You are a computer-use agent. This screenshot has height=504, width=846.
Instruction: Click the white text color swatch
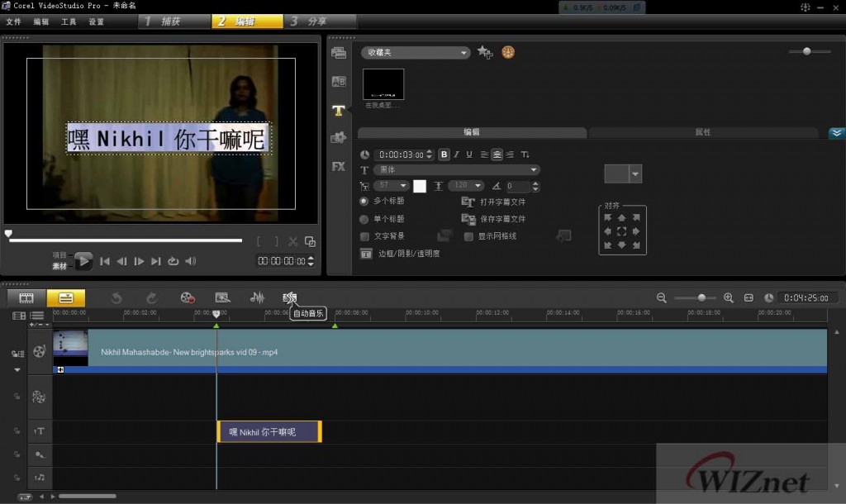pos(420,187)
